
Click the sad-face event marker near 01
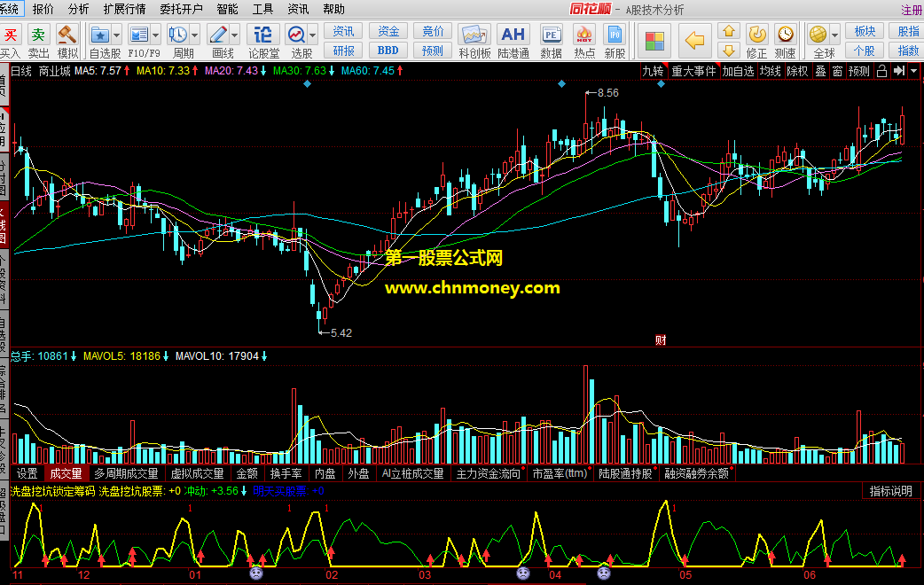click(x=256, y=573)
